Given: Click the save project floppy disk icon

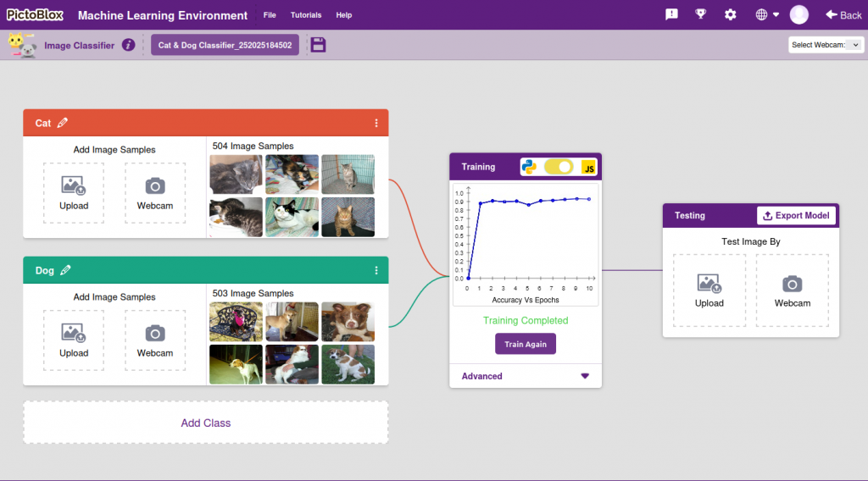Looking at the screenshot, I should tap(318, 45).
